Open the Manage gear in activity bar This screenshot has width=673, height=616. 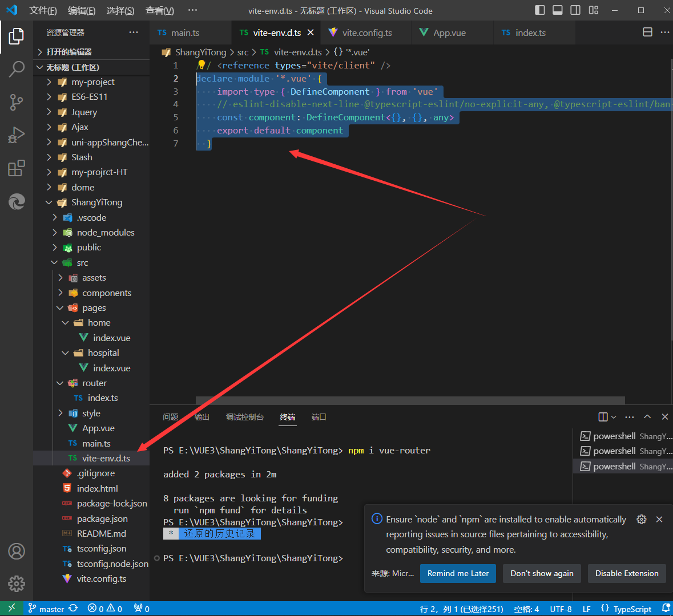[x=17, y=583]
